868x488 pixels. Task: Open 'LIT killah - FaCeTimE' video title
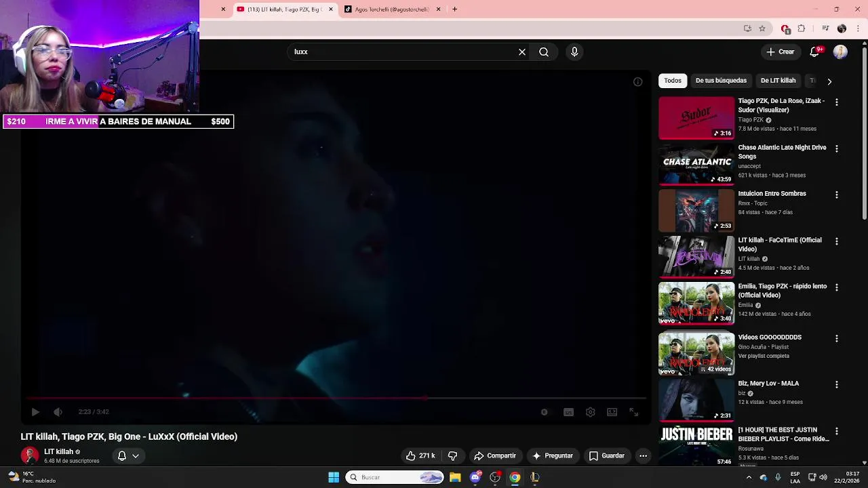779,245
